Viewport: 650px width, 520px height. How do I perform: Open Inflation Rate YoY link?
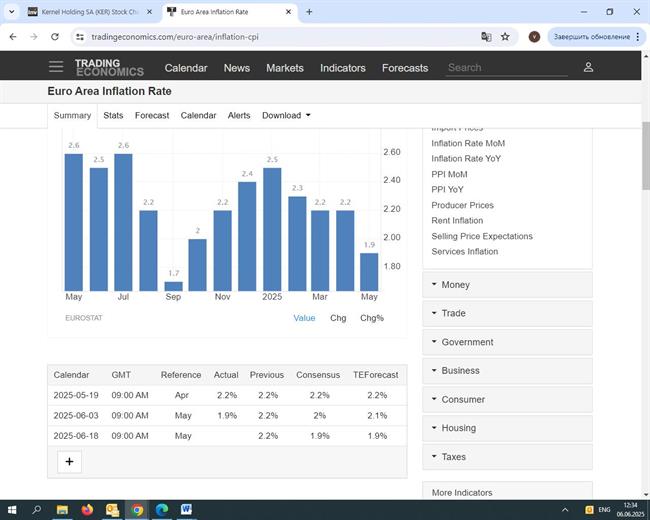tap(466, 159)
